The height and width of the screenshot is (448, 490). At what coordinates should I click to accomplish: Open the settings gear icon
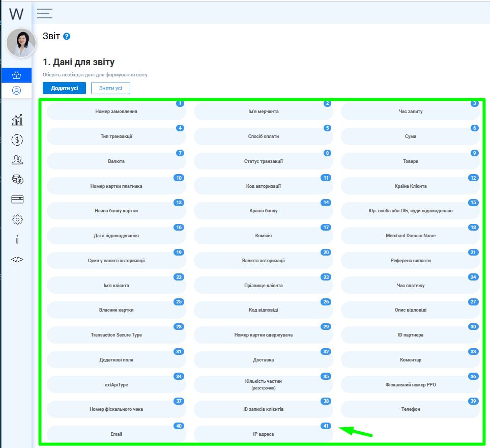pos(17,219)
